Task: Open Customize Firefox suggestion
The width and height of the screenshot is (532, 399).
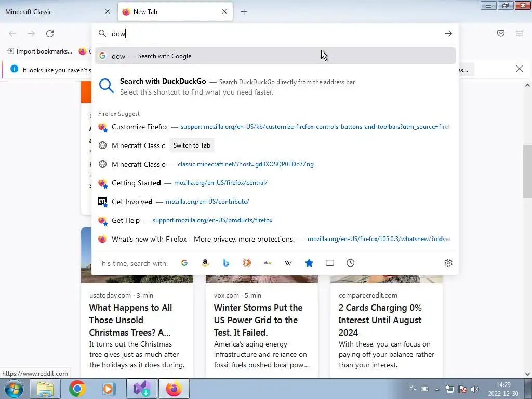Action: pyautogui.click(x=275, y=127)
